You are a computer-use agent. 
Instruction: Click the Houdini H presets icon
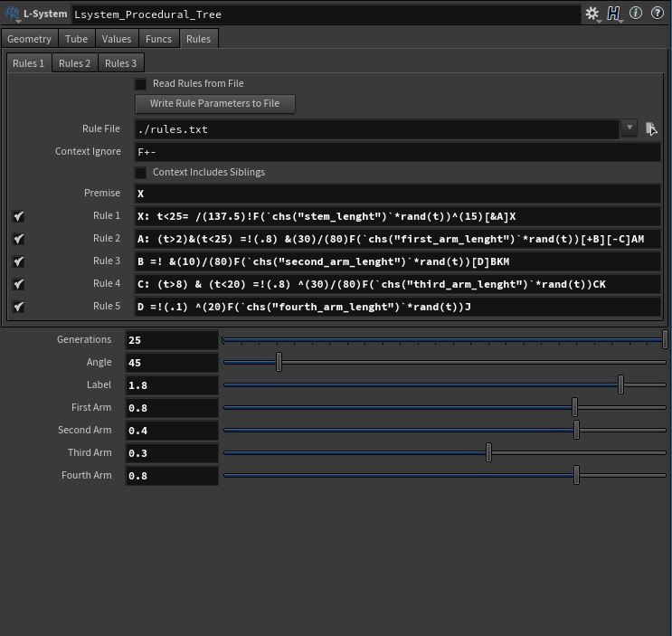click(x=615, y=14)
